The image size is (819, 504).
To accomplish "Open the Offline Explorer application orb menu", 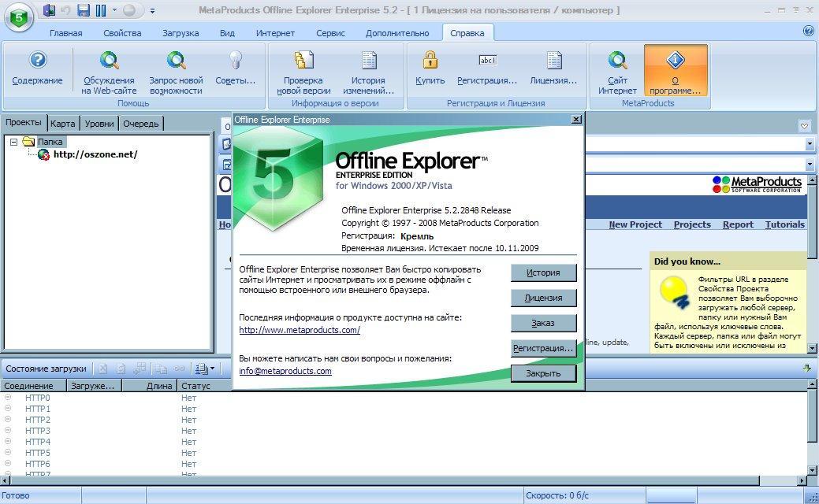I will [19, 18].
